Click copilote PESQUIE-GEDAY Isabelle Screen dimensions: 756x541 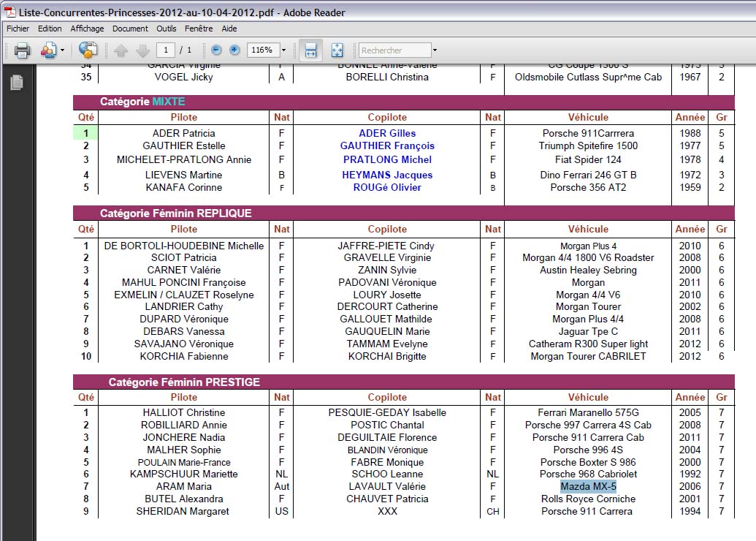[x=387, y=412]
